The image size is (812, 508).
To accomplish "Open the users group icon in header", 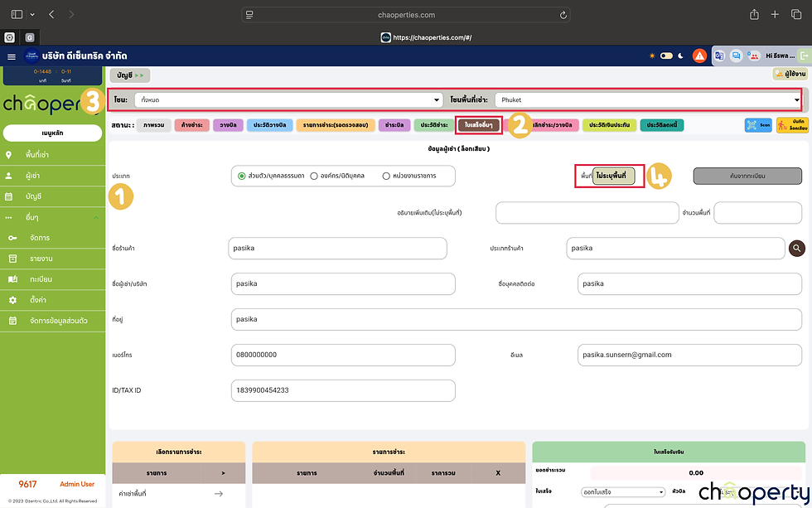I will point(753,56).
